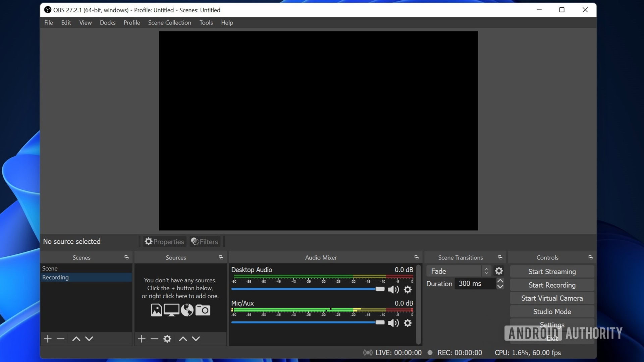Viewport: 644px width, 362px height.
Task: Open Settings from Controls panel
Action: (552, 325)
